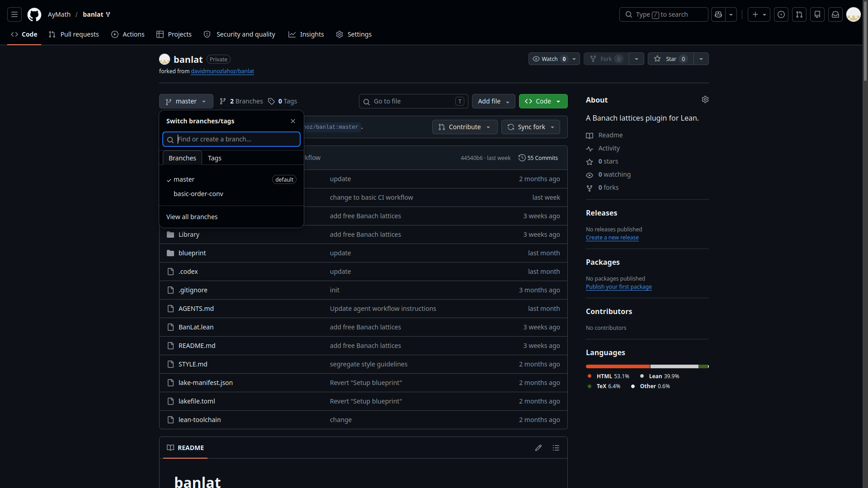Open the user avatar menu
This screenshot has width=868, height=488.
point(854,14)
